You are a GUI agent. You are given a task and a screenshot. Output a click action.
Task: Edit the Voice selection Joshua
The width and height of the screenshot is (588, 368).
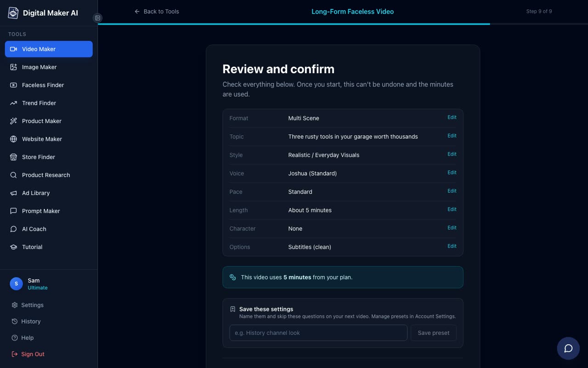tap(452, 172)
